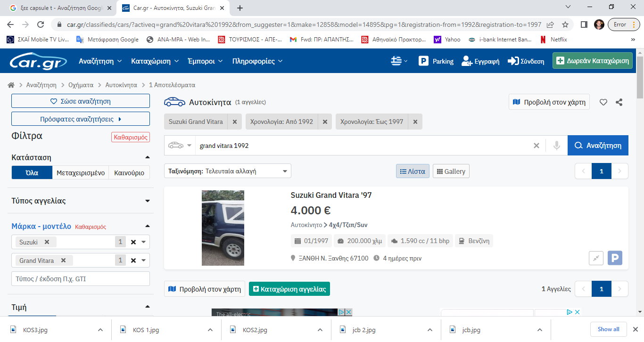Click the Εγγραφή register link

[480, 61]
